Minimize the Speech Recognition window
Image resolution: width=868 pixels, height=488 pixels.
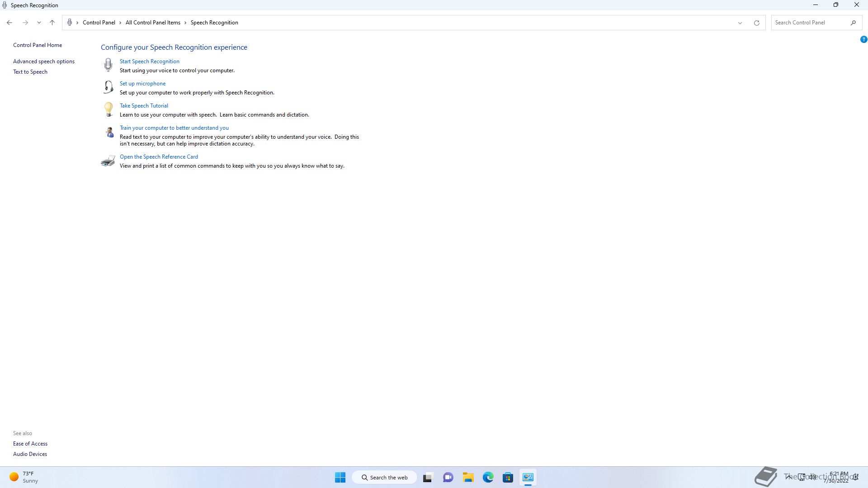(x=816, y=5)
